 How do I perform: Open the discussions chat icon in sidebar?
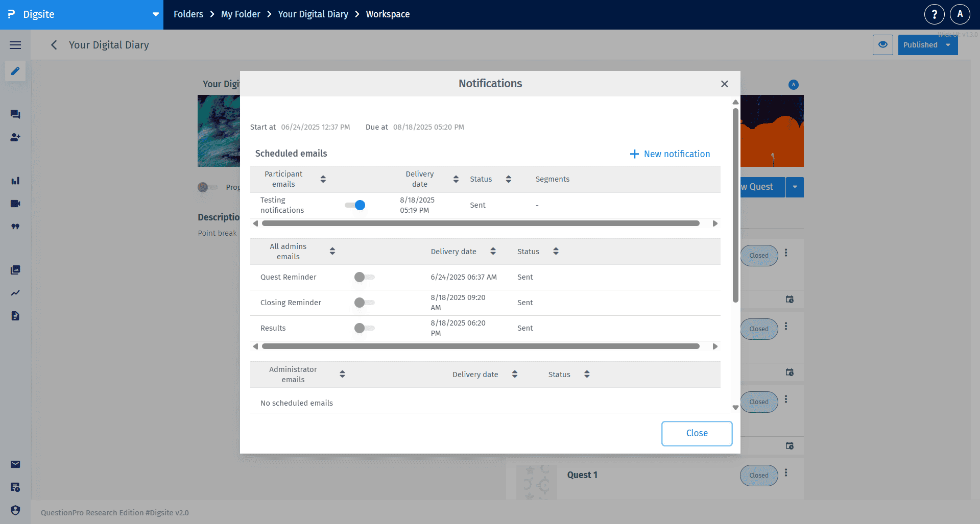[x=15, y=114]
